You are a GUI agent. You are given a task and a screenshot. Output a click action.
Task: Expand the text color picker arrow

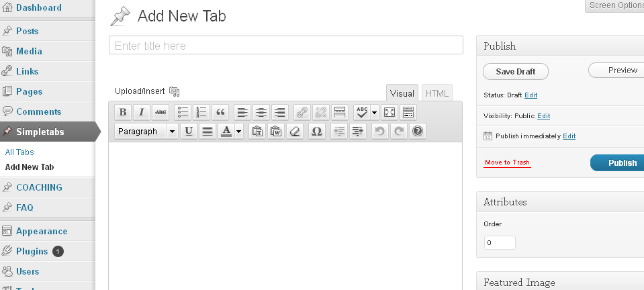click(x=239, y=132)
